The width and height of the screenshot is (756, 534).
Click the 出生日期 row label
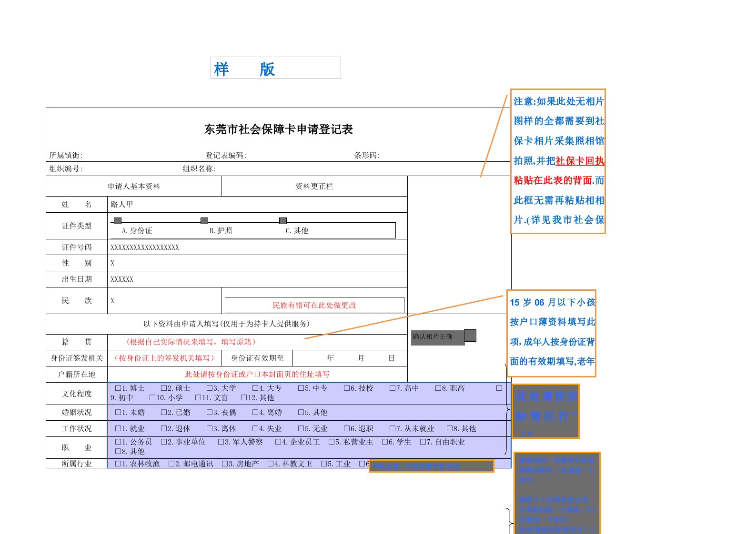click(77, 279)
